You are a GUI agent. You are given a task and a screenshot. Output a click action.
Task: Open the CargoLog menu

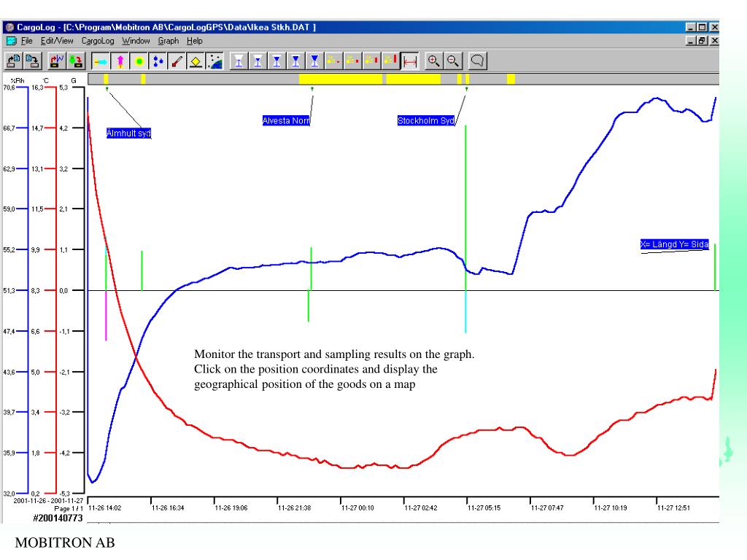pyautogui.click(x=98, y=41)
